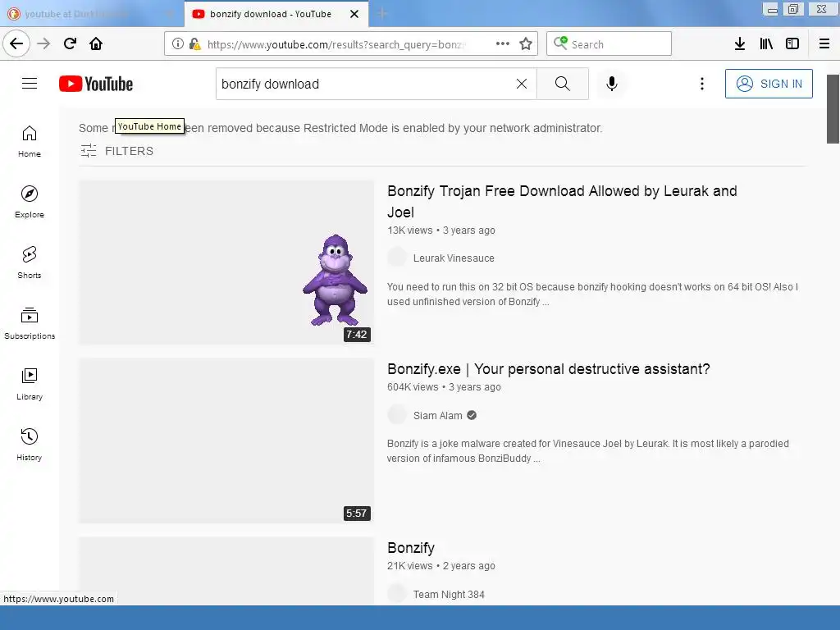Click the text "13K views"
This screenshot has height=630, width=840.
[x=410, y=231]
